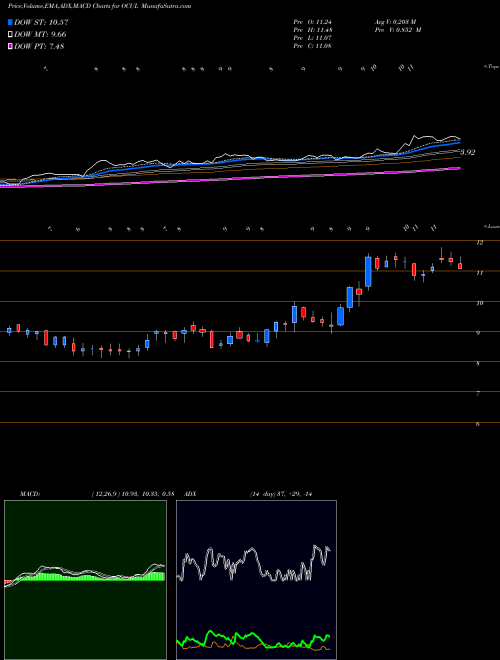The width and height of the screenshot is (500, 660).
Task: Select the 'DOW PT: 7.48' label
Action: [39, 46]
